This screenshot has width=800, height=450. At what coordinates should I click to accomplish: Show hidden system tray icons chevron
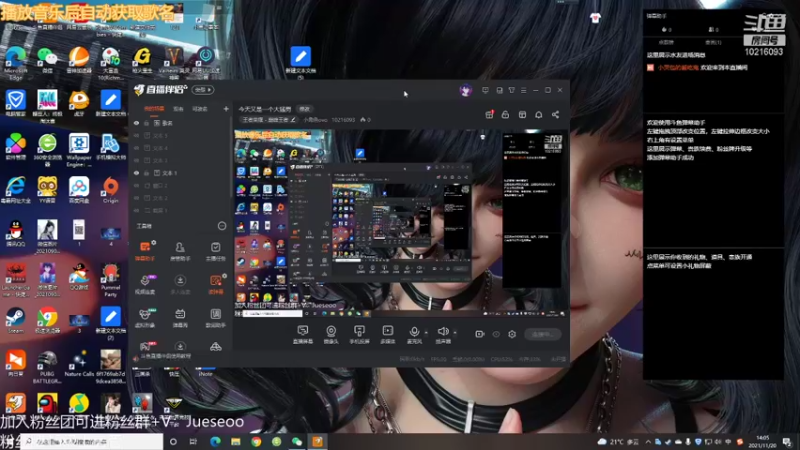(648, 442)
